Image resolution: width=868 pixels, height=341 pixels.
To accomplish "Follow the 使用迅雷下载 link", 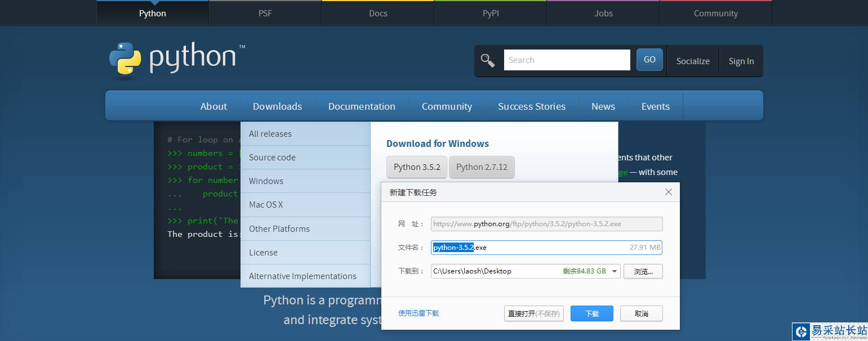I will click(x=419, y=313).
